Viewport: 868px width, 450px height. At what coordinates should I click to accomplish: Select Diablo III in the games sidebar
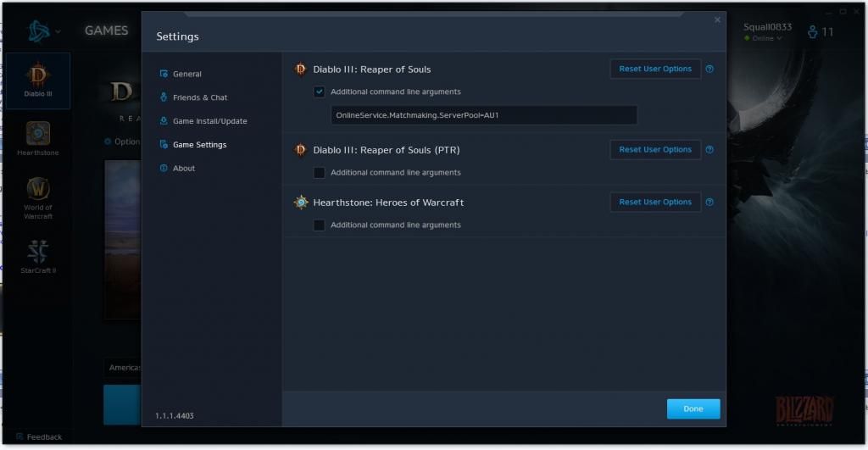[37, 81]
